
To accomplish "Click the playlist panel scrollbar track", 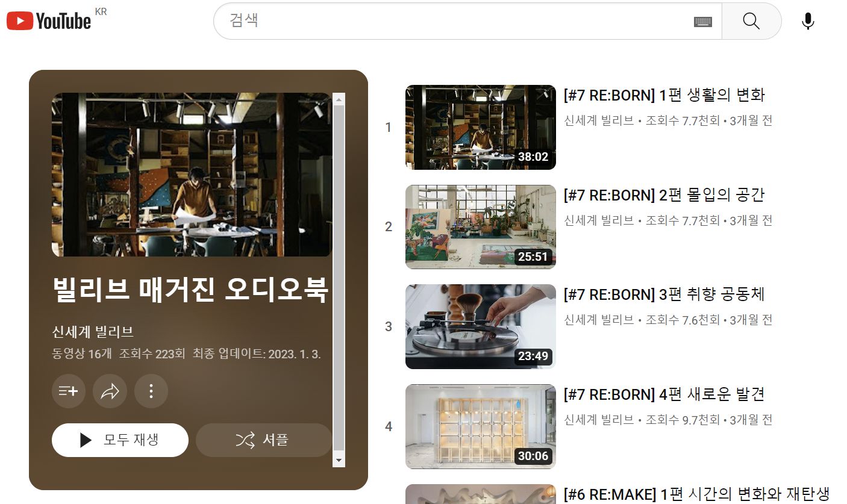I will (x=339, y=280).
